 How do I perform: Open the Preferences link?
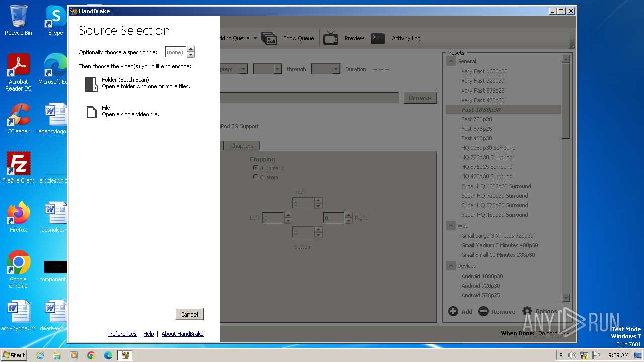122,334
